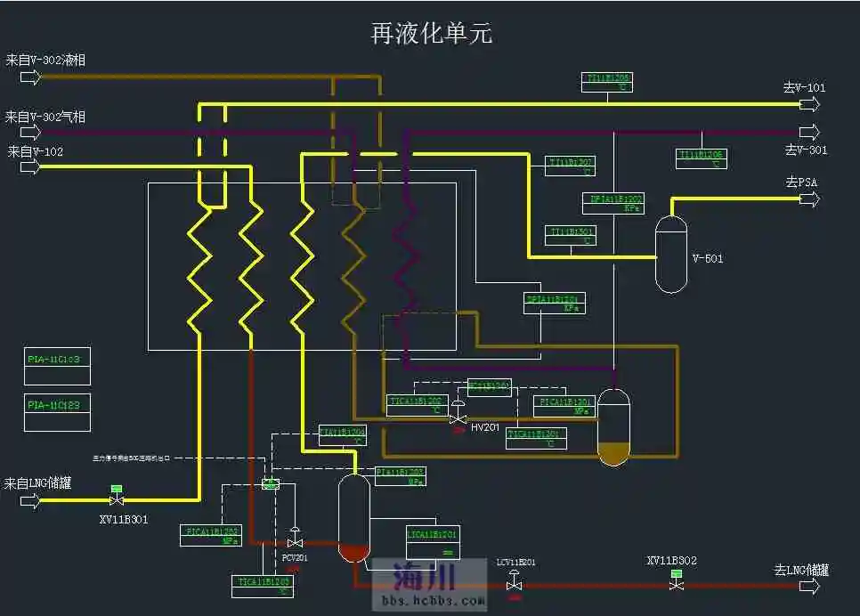The image size is (860, 616).
Task: Click the XV11B302 shutoff valve symbol
Action: (677, 580)
